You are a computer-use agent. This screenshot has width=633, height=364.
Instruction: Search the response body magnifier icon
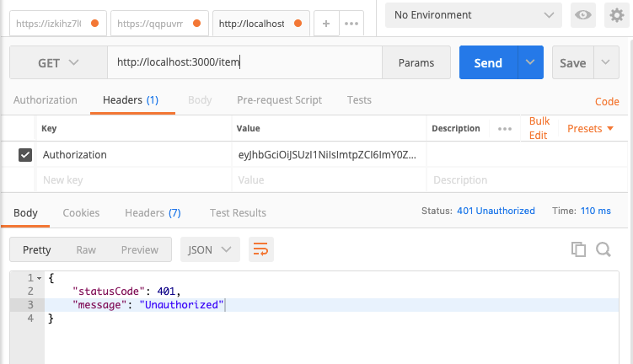click(603, 249)
